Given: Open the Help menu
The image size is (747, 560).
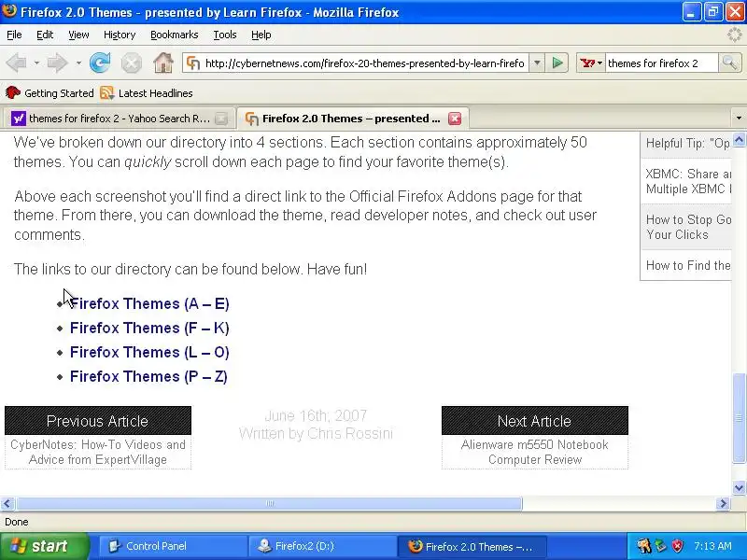Looking at the screenshot, I should (x=261, y=35).
